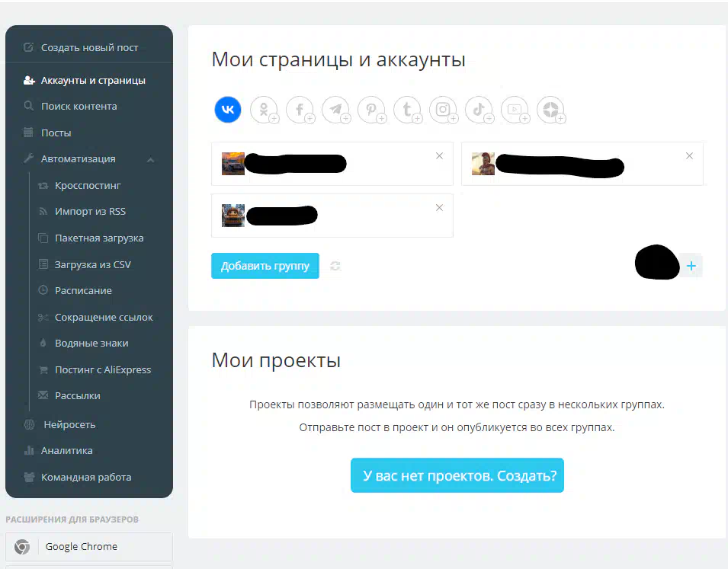This screenshot has width=728, height=569.
Task: Open Рассылки item
Action: click(x=78, y=396)
